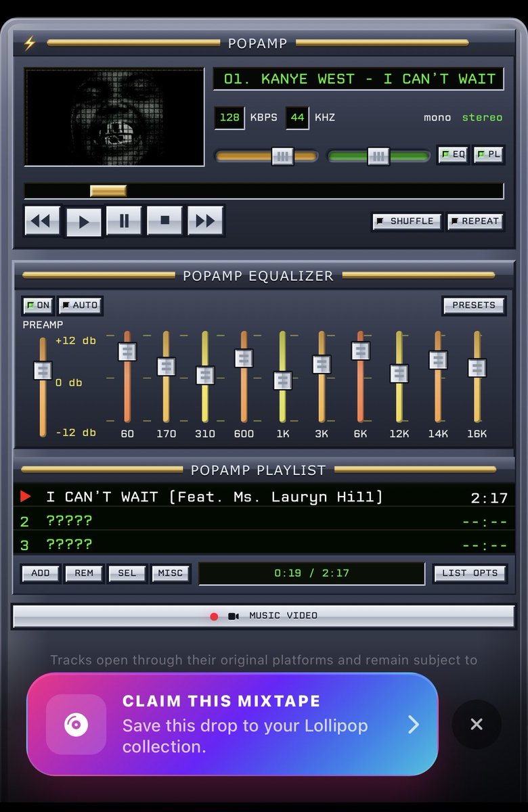Click the PREAMP slider handle
This screenshot has width=528, height=812.
click(x=43, y=371)
